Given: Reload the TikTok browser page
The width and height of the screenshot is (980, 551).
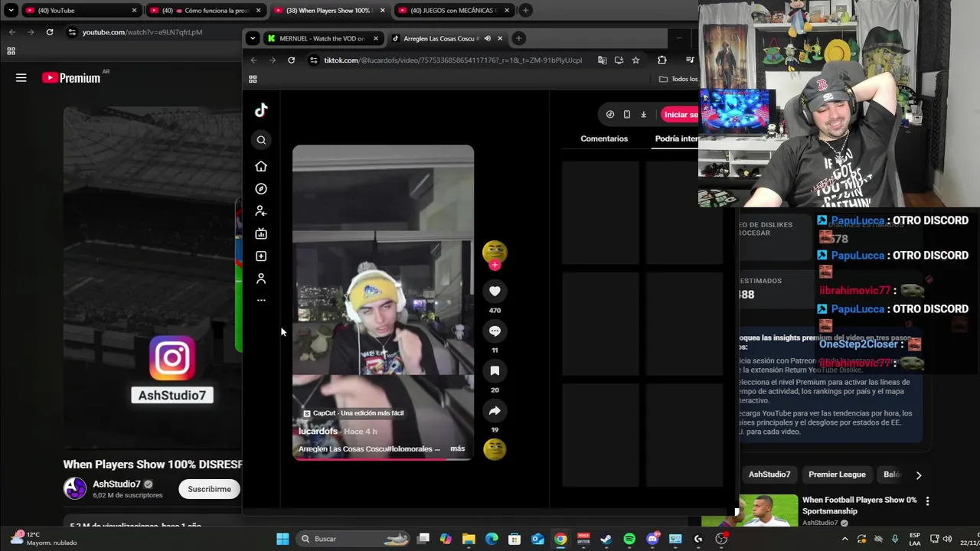Looking at the screenshot, I should click(x=291, y=60).
